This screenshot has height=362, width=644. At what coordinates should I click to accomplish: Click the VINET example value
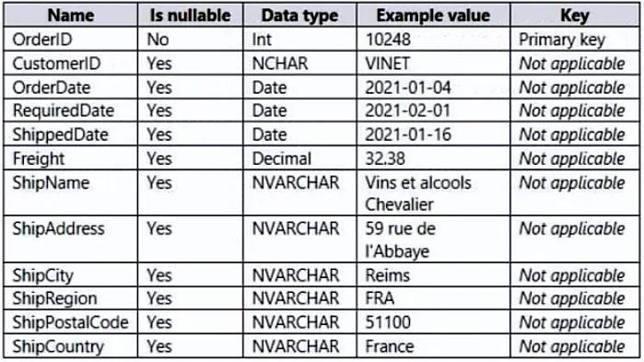pyautogui.click(x=388, y=64)
